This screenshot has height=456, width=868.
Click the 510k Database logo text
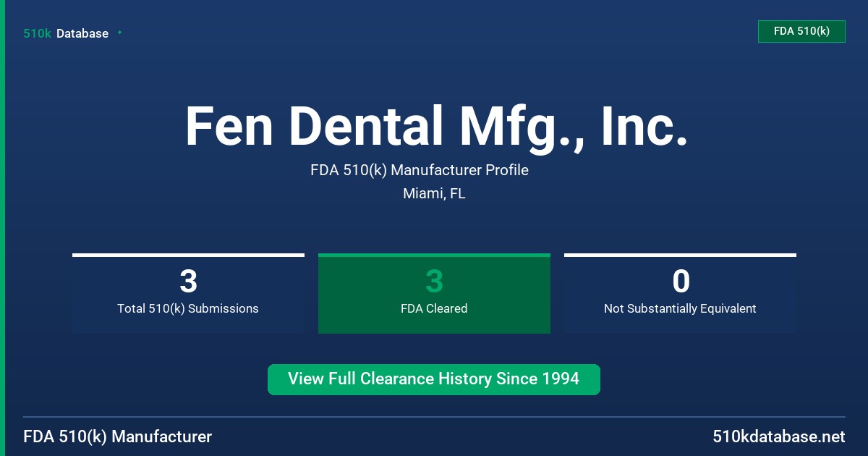click(x=66, y=33)
